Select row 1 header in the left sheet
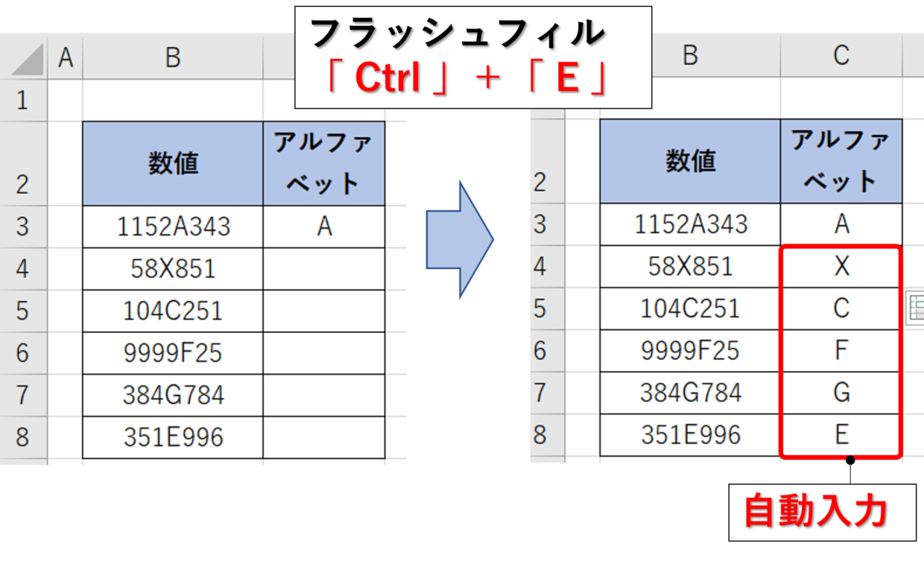Screen dimensions: 924x561 click(x=24, y=100)
